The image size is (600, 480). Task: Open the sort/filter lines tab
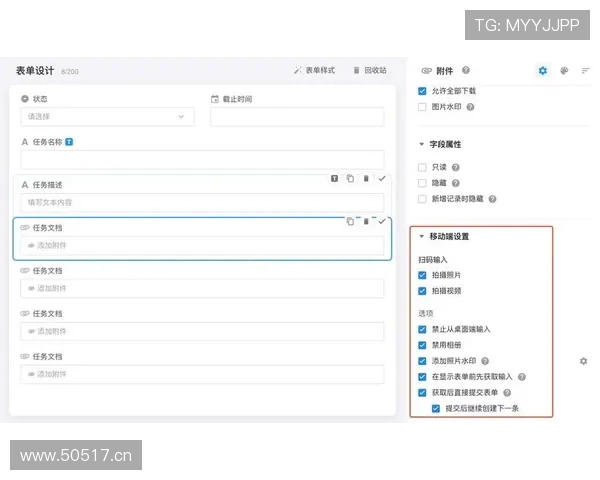[585, 71]
